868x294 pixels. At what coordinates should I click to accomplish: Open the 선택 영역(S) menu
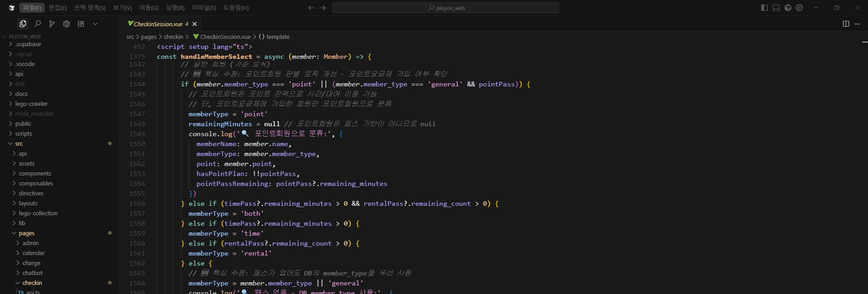click(x=90, y=8)
